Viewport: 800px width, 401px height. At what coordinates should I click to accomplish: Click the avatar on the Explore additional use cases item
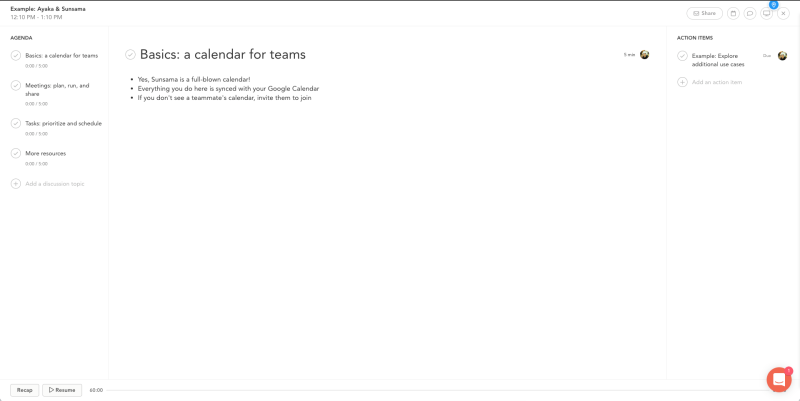tap(782, 56)
